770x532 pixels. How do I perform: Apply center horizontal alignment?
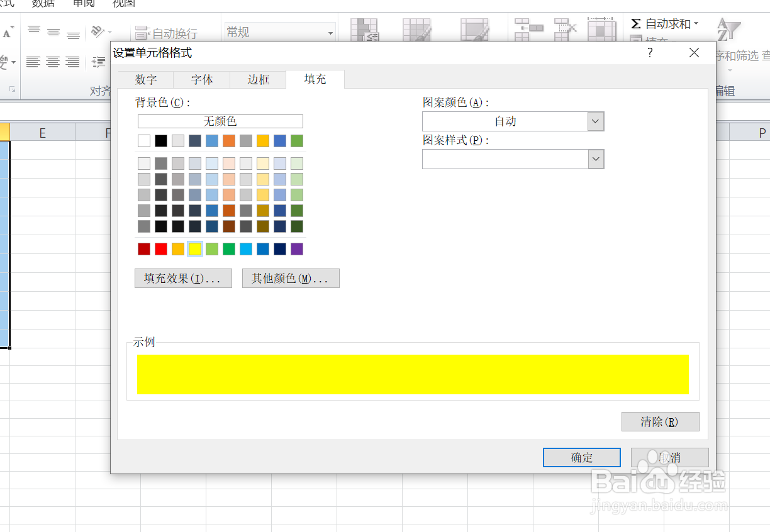click(x=53, y=62)
